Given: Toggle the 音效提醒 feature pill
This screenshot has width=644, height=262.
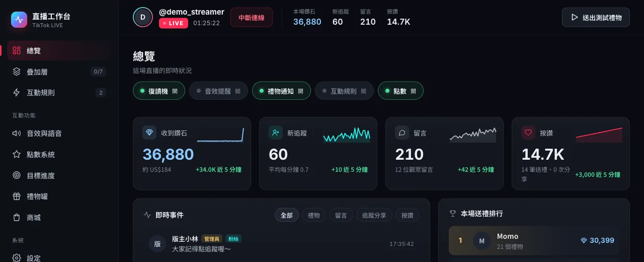Looking at the screenshot, I should click(x=218, y=91).
